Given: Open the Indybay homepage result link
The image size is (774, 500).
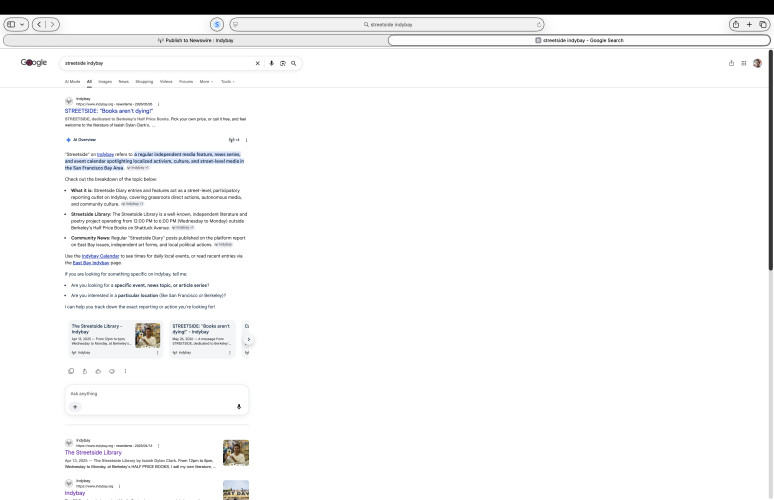Looking at the screenshot, I should [x=75, y=493].
